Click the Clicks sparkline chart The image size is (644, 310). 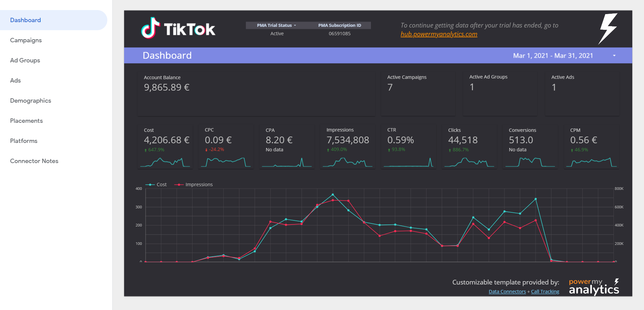pos(469,162)
